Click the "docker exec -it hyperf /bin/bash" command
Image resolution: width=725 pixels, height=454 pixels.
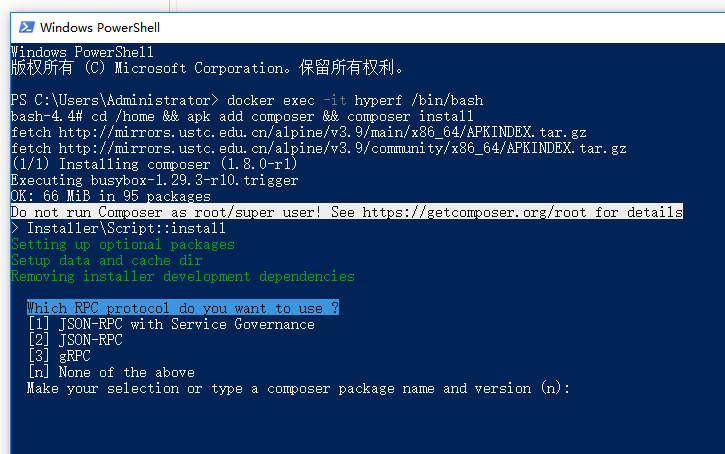coord(355,100)
